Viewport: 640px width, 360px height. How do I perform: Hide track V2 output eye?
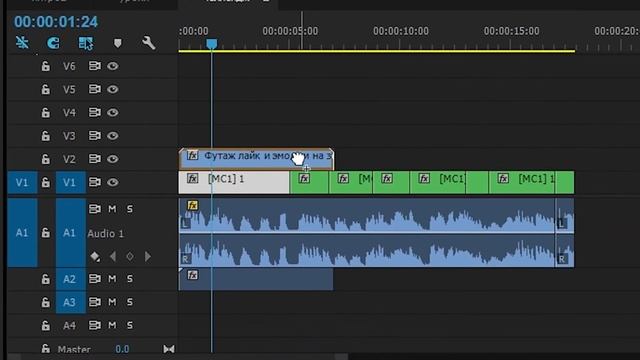click(113, 159)
